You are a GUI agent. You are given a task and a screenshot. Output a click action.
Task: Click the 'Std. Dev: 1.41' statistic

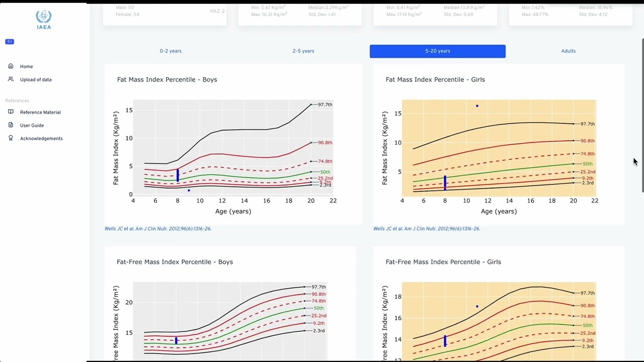(322, 15)
